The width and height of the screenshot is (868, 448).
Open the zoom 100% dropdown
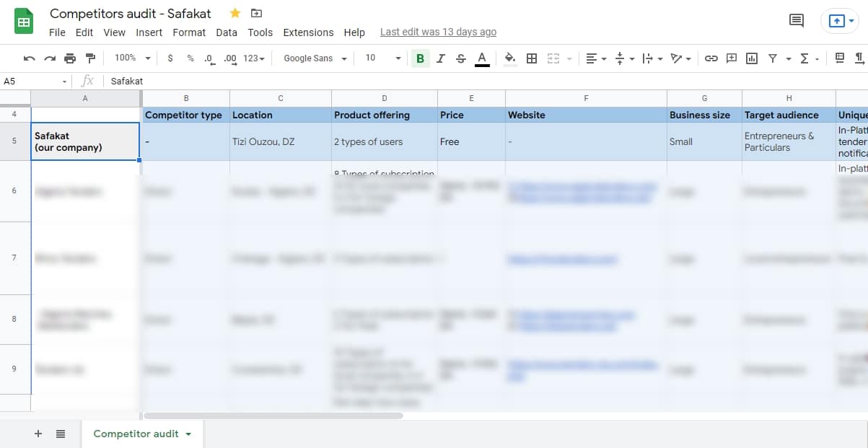coord(132,58)
